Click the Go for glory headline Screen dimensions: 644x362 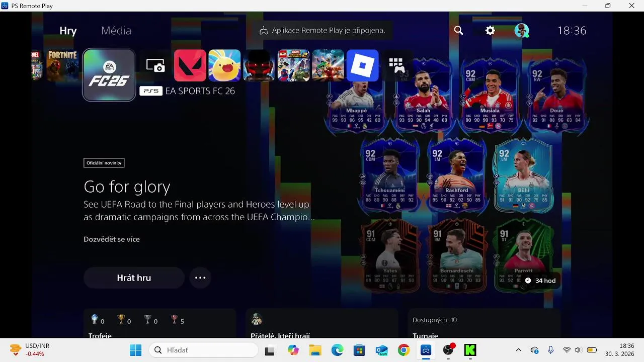click(x=127, y=187)
